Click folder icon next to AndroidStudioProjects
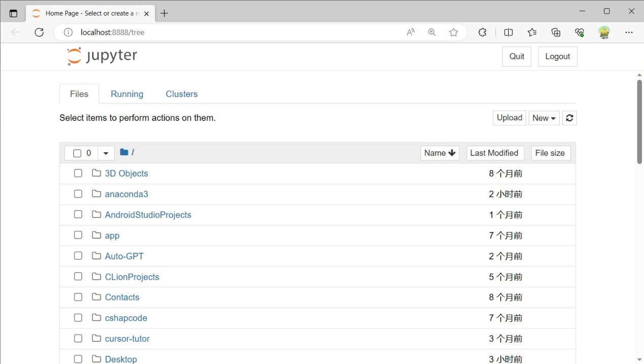The width and height of the screenshot is (644, 364). click(x=96, y=214)
